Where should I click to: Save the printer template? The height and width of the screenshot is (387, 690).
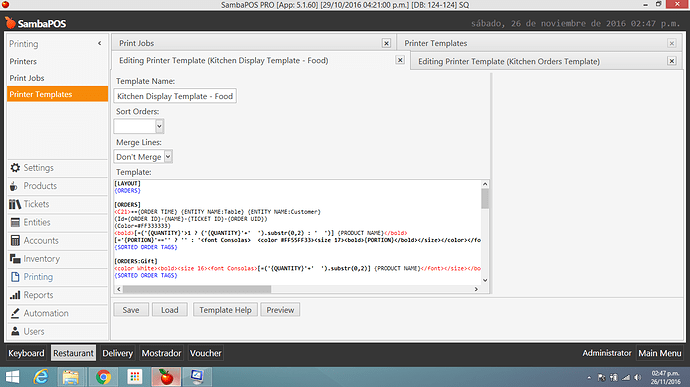click(x=131, y=310)
